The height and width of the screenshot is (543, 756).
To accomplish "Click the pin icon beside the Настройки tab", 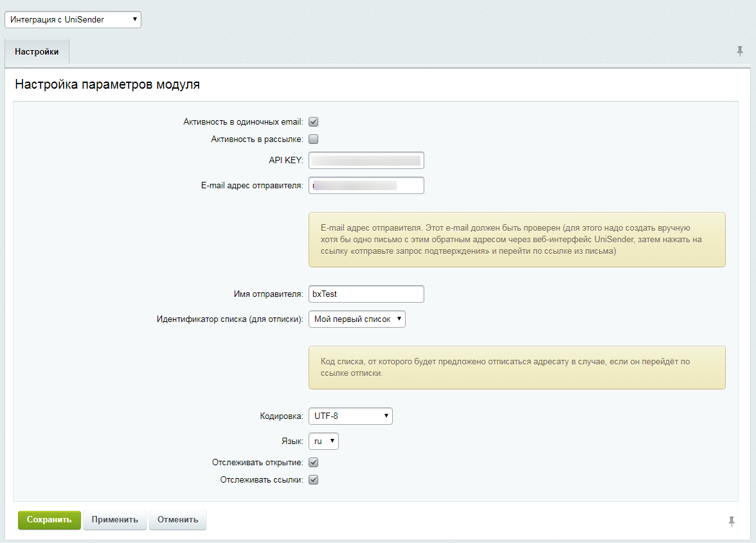I will pos(740,51).
